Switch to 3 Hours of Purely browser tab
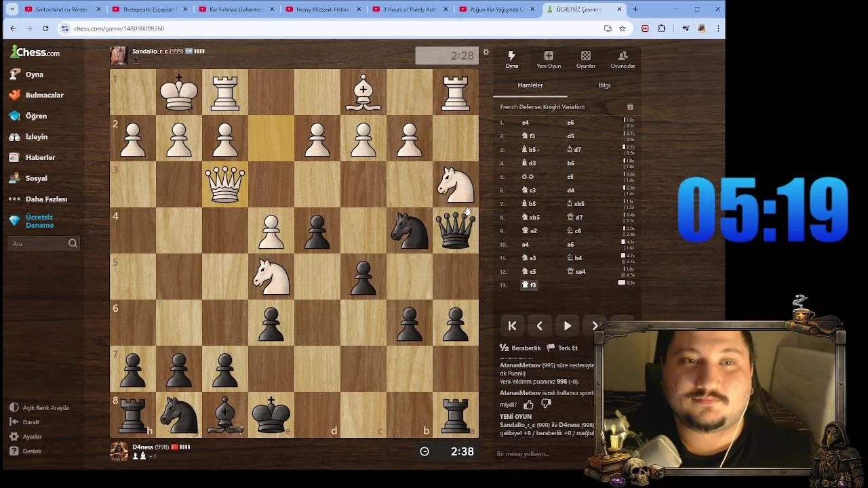Image resolution: width=868 pixels, height=488 pixels. tap(409, 9)
